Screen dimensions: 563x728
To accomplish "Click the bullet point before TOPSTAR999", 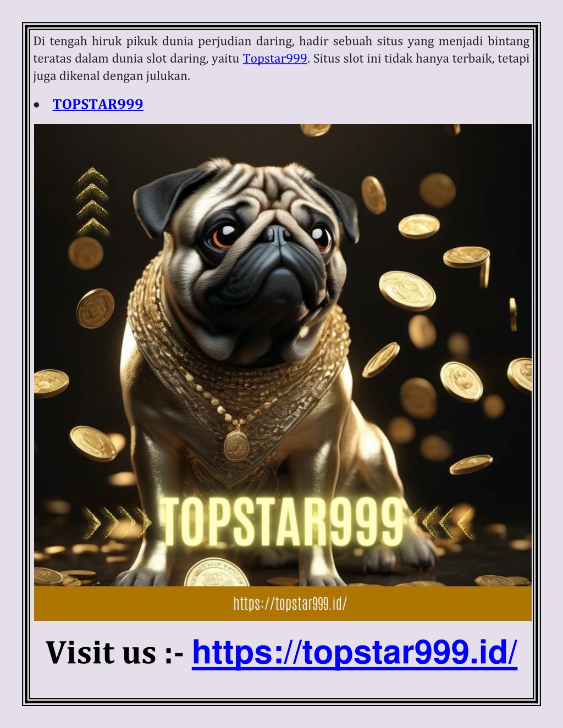I will (37, 105).
